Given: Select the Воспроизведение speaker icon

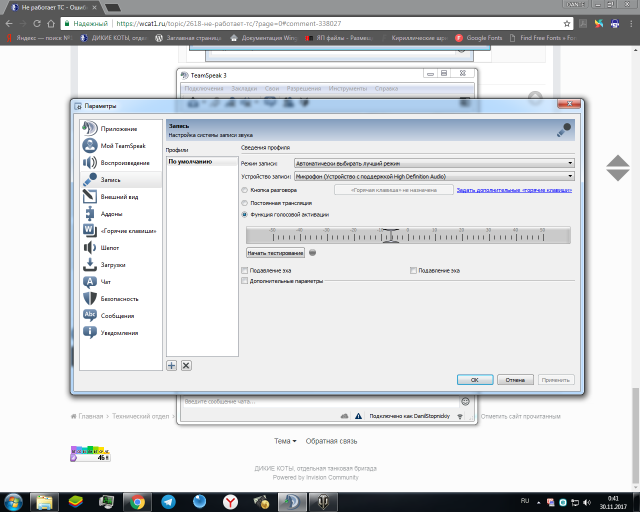Looking at the screenshot, I should coord(90,162).
